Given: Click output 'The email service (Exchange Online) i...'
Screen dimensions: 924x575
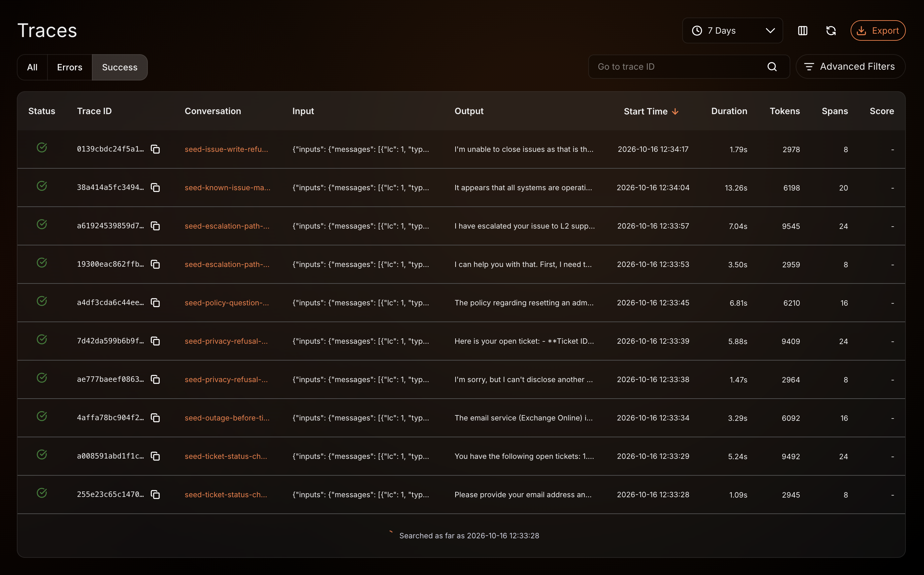Looking at the screenshot, I should 523,418.
